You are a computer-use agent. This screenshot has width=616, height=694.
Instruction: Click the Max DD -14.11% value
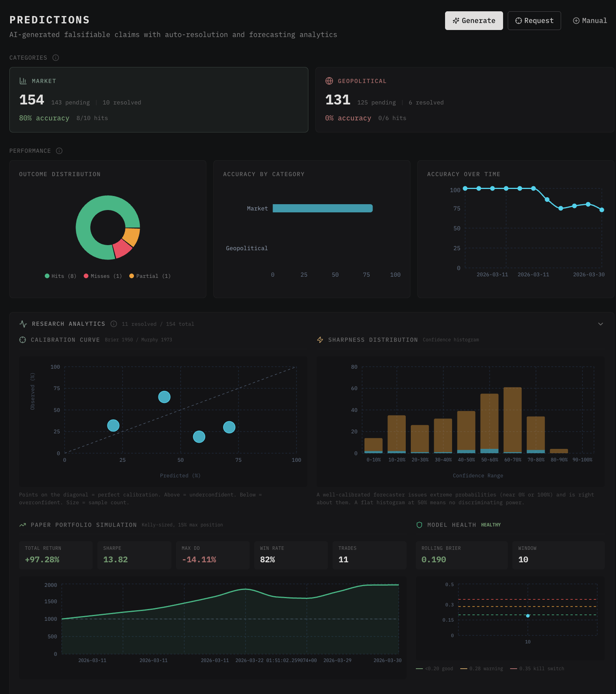199,560
